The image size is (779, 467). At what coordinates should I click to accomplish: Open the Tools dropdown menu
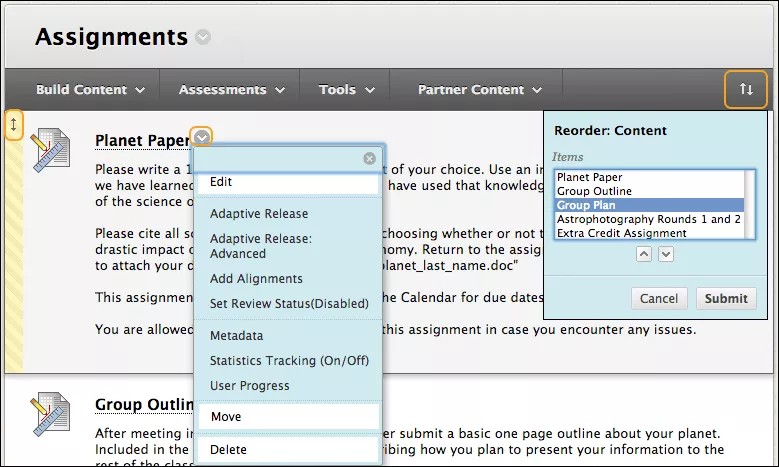click(347, 90)
